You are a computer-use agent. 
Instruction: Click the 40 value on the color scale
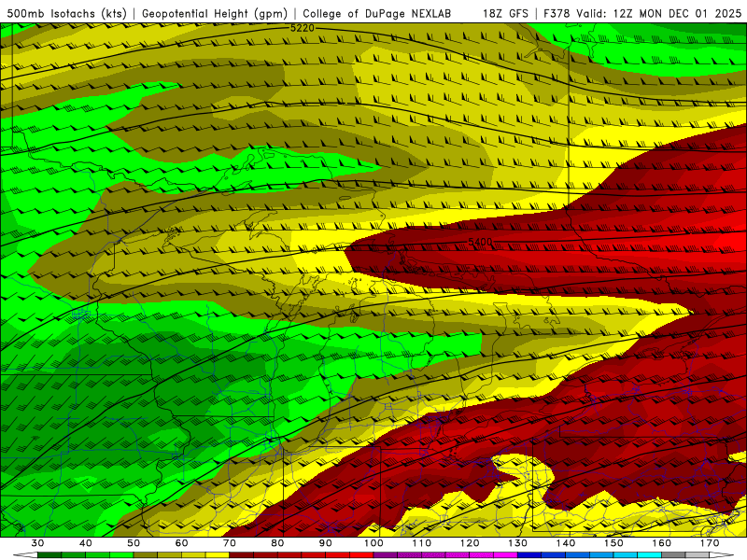click(86, 543)
